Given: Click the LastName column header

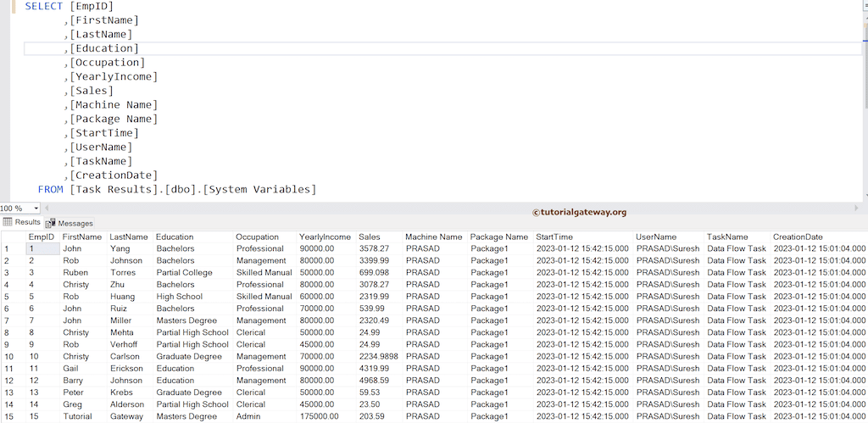Looking at the screenshot, I should [x=130, y=237].
